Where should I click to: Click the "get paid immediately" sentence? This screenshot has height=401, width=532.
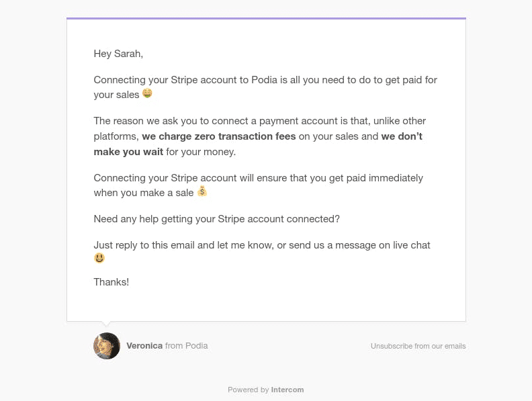258,185
